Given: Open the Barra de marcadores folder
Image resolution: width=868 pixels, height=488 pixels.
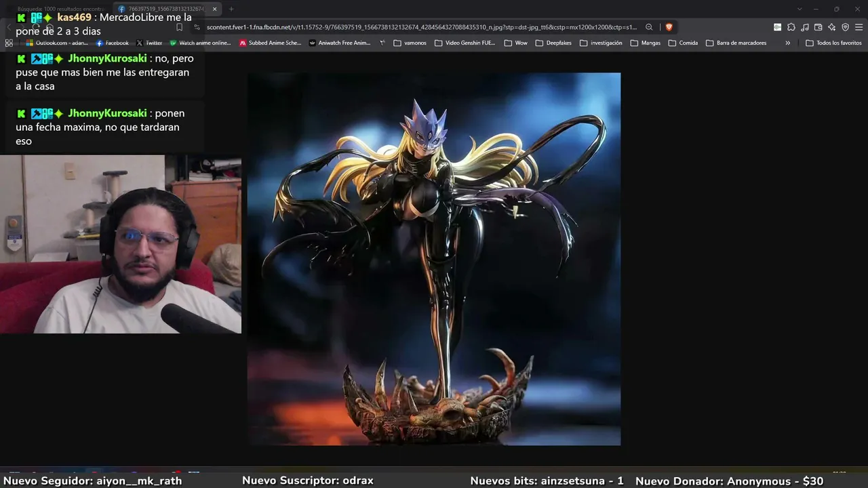Looking at the screenshot, I should coord(736,43).
